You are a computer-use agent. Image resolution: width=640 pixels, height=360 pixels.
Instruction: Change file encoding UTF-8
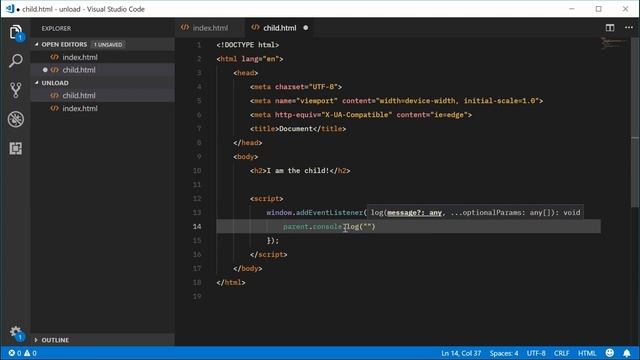pos(536,353)
